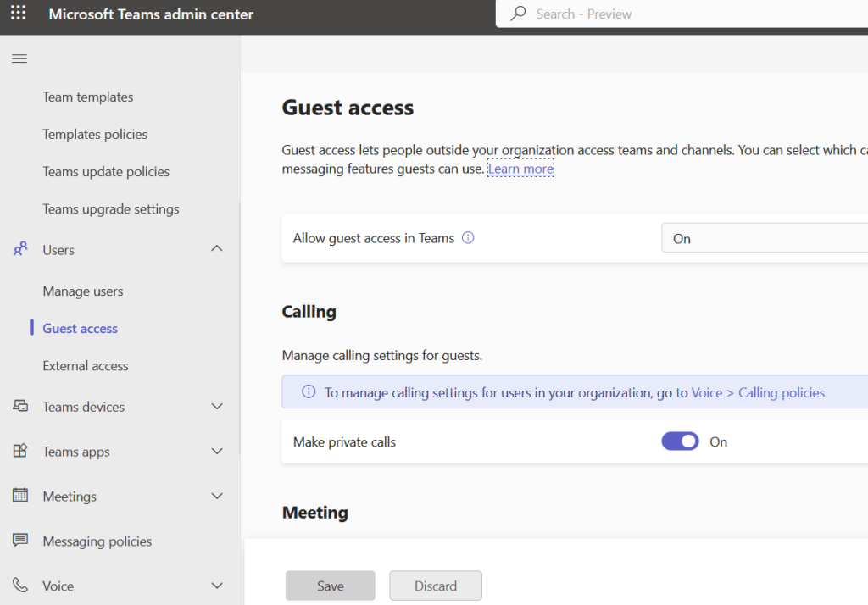
Task: Click the Voice phone icon
Action: [x=20, y=585]
